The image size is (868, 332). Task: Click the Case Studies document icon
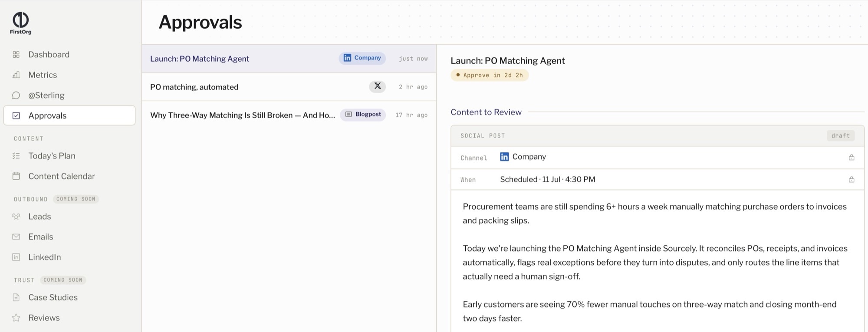tap(16, 298)
